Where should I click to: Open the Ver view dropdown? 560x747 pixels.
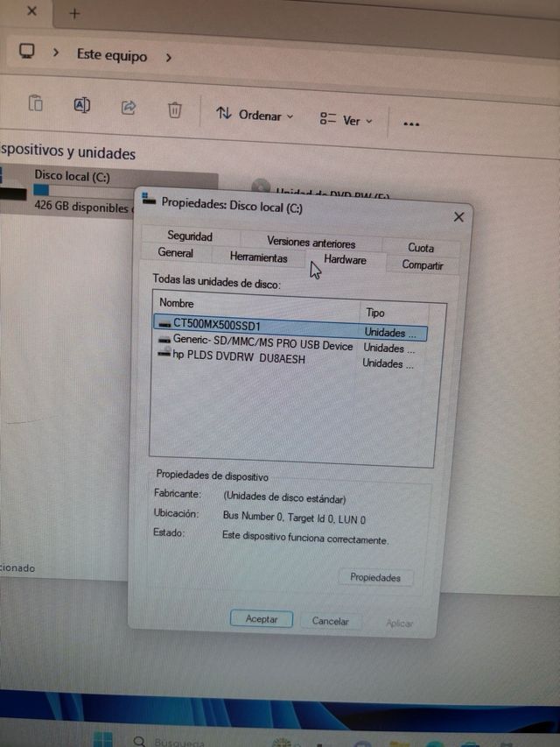coord(346,120)
